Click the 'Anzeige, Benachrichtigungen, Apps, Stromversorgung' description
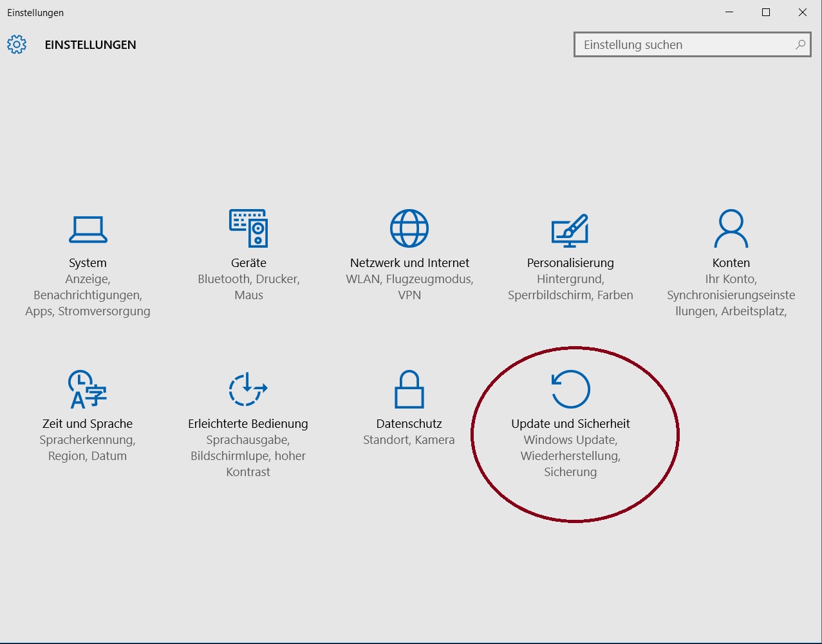The image size is (822, 644). (x=88, y=295)
